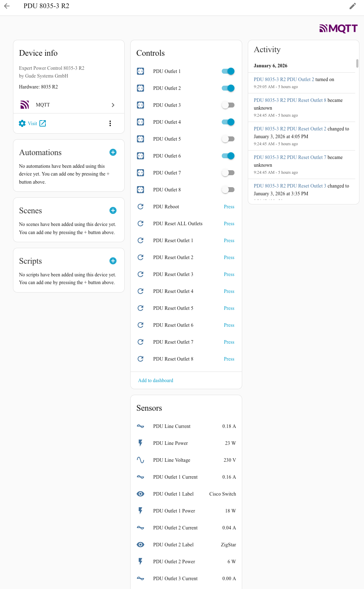The image size is (364, 589).
Task: Click the pencil edit device icon
Action: (352, 6)
